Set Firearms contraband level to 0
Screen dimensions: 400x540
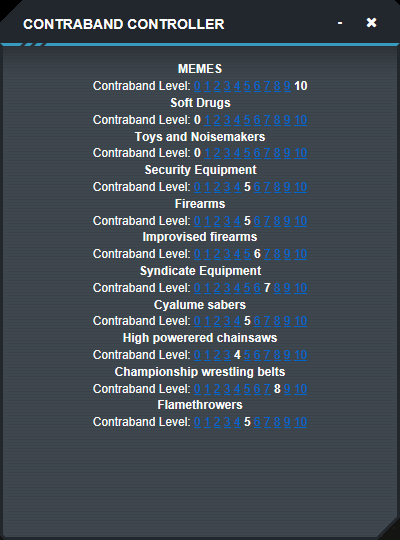click(197, 221)
